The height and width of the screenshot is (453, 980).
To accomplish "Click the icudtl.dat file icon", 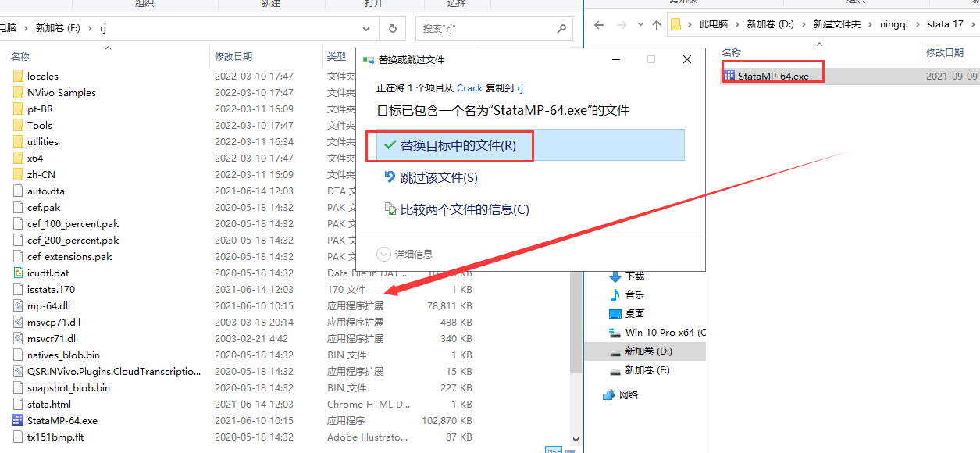I will pos(19,273).
